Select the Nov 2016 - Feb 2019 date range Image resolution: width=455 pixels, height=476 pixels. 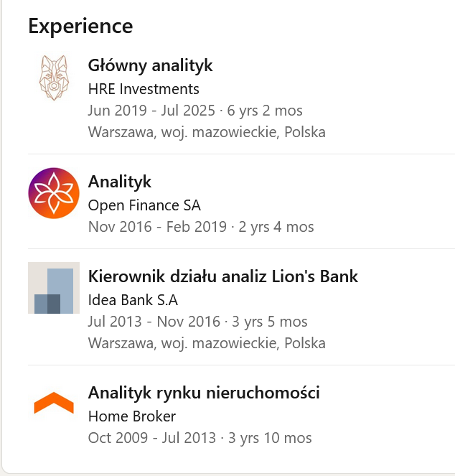tap(153, 227)
